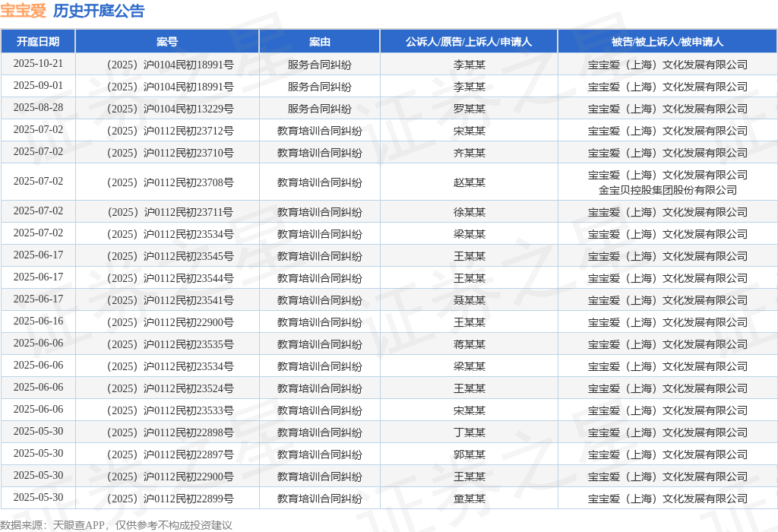The image size is (778, 532).
Task: Click the data source note 天眼查APP
Action: point(79,525)
